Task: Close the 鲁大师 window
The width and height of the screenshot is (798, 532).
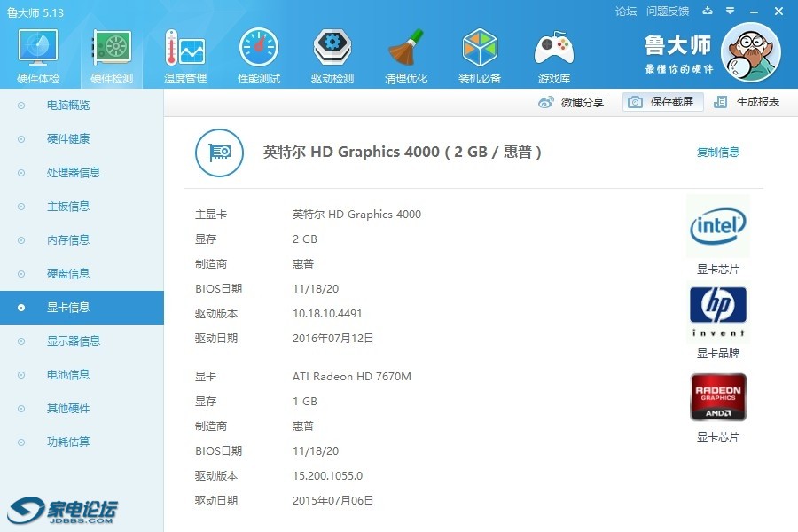Action: click(778, 12)
